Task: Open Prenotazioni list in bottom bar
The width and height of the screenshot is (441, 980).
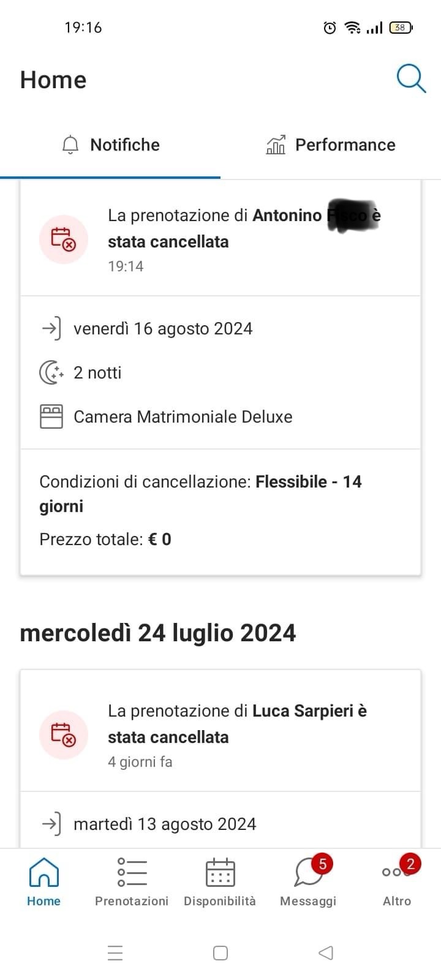Action: [132, 882]
